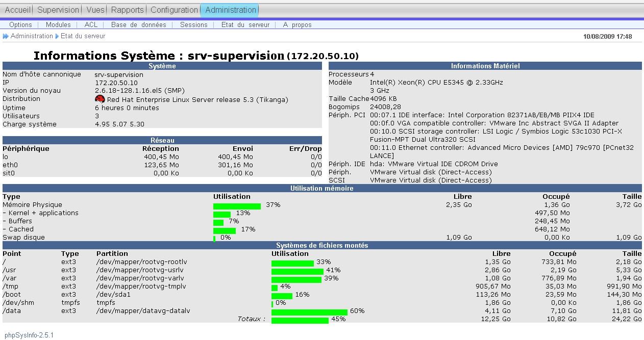Open Base de données submenu
644x340 pixels.
point(138,24)
